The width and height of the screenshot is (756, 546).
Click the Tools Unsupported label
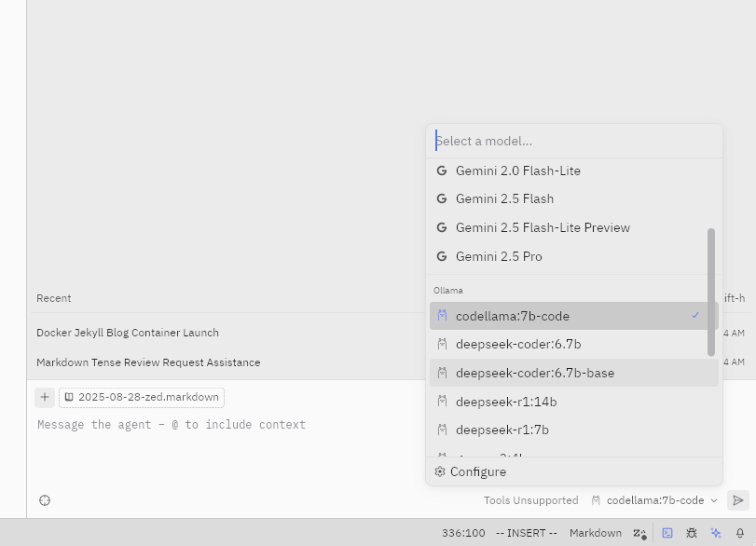pos(530,500)
